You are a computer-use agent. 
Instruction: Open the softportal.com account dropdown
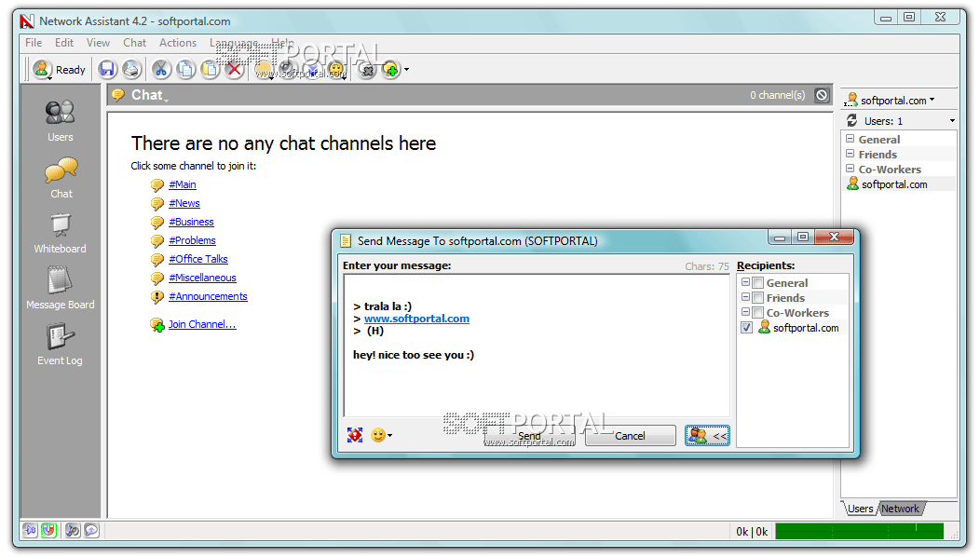pos(932,100)
